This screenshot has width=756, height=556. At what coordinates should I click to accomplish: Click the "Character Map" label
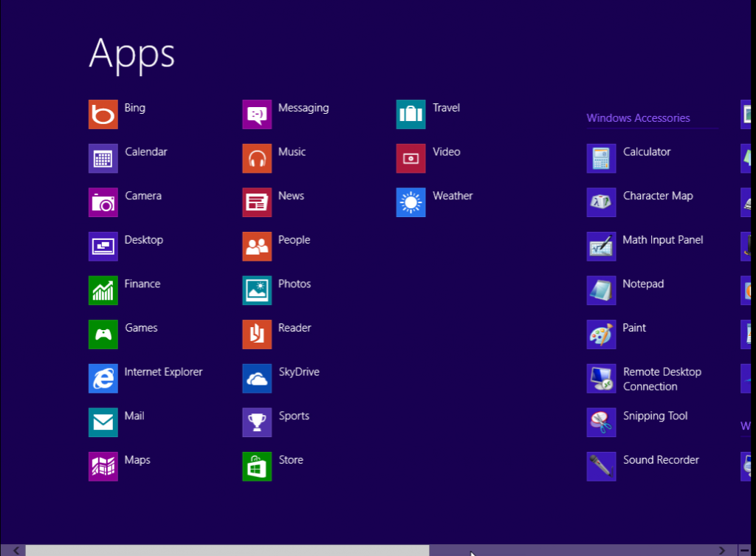pos(658,196)
